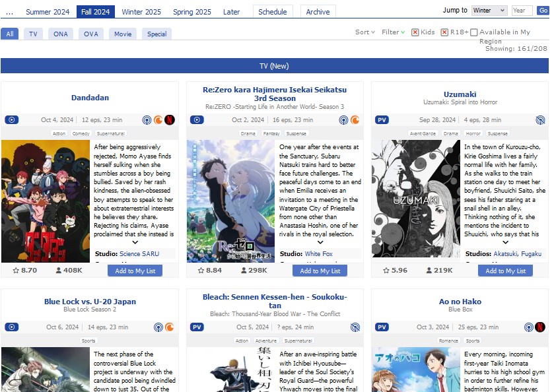
Task: Switch to the Winter 2025 season tab
Action: (141, 12)
